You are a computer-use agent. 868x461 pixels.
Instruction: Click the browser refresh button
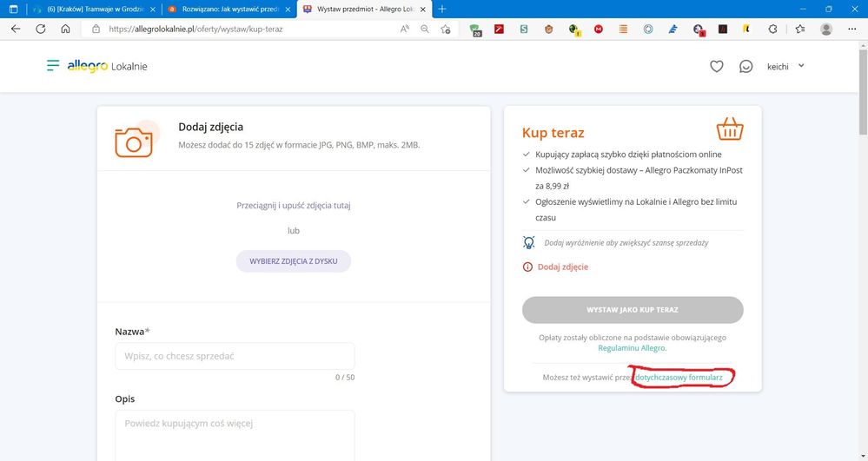click(40, 29)
